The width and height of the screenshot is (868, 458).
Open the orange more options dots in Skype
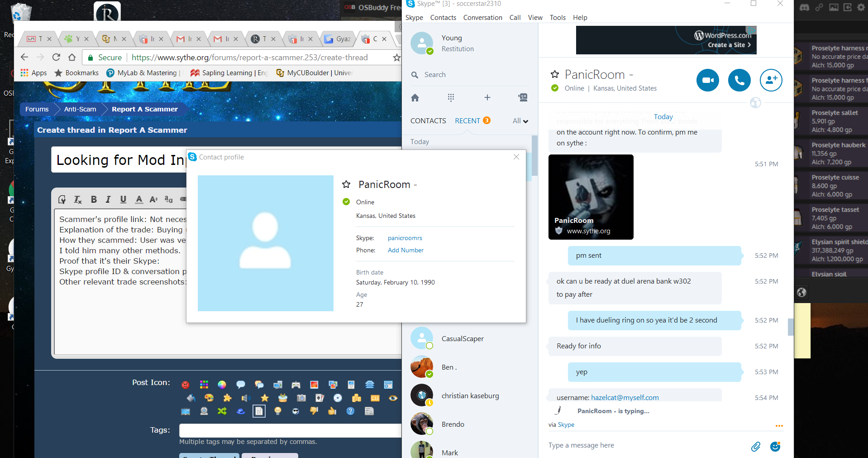tap(779, 426)
